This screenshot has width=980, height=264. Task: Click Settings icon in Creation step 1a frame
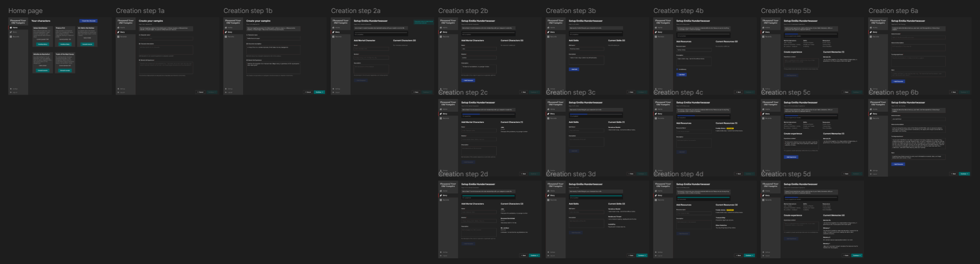click(119, 89)
